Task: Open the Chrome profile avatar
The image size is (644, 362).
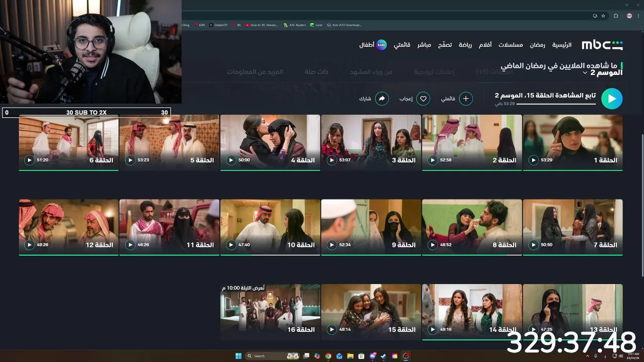Action: pos(629,16)
